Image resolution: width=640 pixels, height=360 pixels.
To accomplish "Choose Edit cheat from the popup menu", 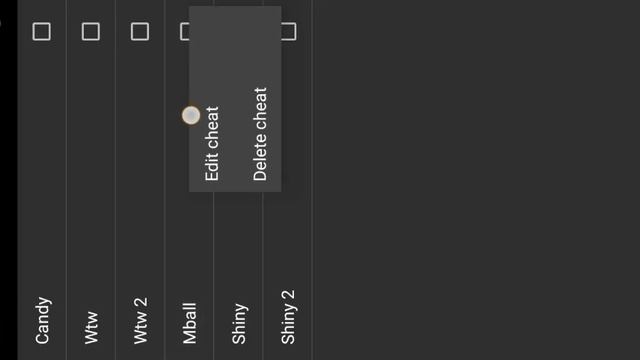I will click(212, 143).
